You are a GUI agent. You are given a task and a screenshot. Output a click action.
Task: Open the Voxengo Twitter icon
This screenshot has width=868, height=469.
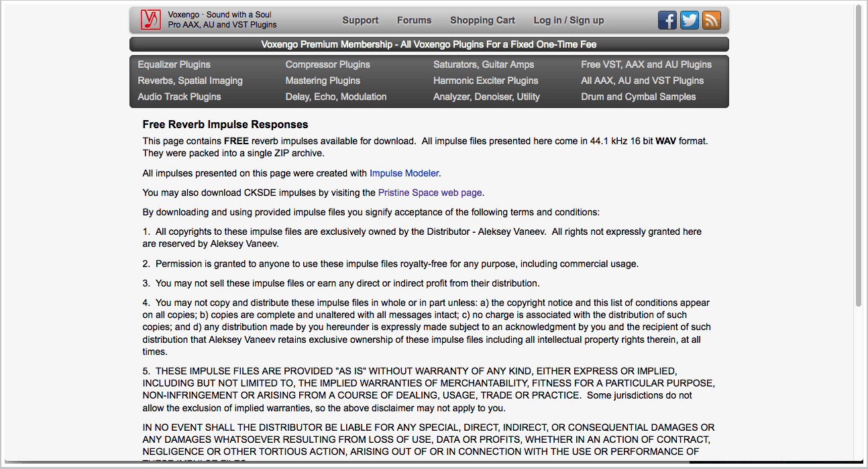(x=690, y=20)
